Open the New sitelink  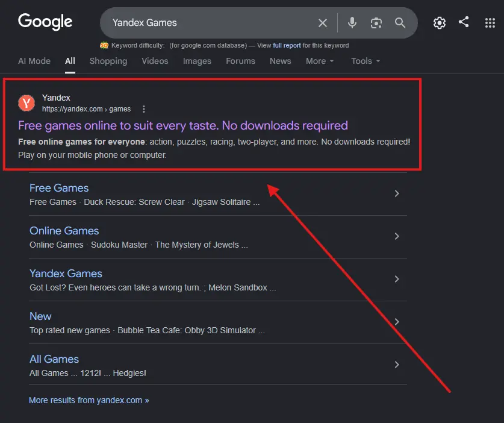[x=40, y=316]
